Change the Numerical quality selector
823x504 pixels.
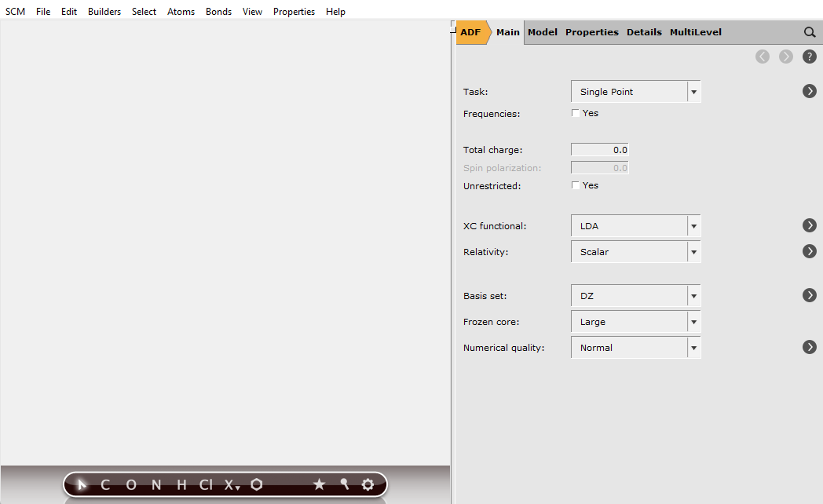pos(693,347)
